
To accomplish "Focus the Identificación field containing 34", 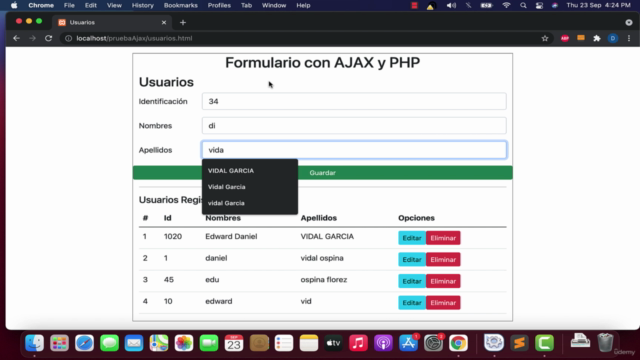I will click(354, 101).
